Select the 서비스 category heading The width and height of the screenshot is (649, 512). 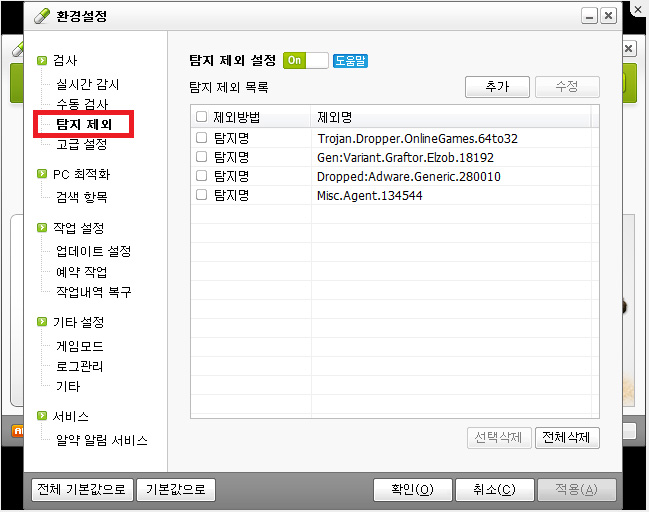point(71,416)
